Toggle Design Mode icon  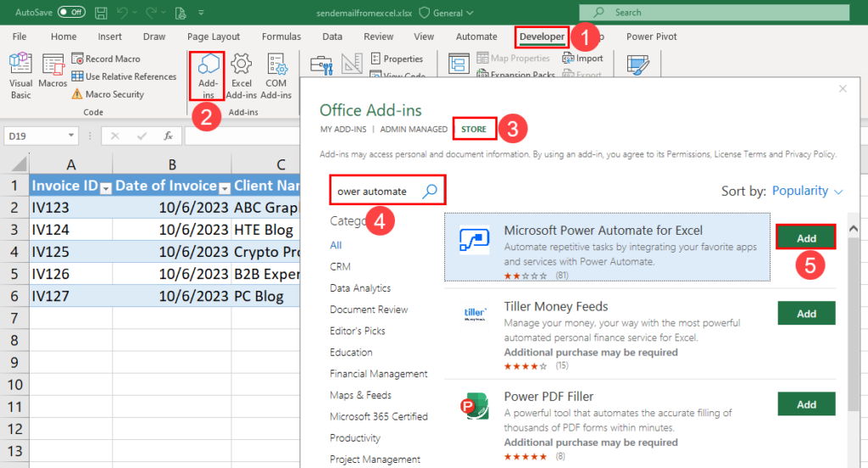click(x=352, y=64)
